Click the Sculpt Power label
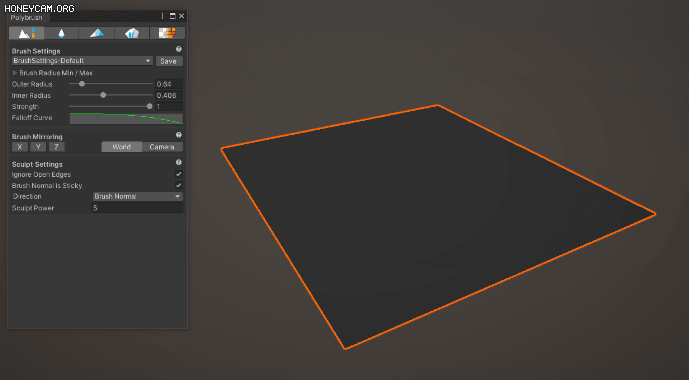The width and height of the screenshot is (689, 380). point(33,208)
